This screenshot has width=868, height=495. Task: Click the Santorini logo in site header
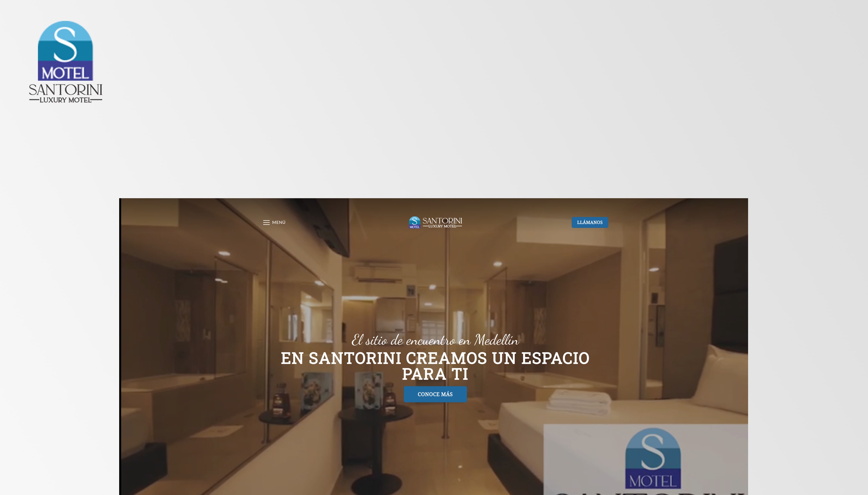click(x=435, y=222)
